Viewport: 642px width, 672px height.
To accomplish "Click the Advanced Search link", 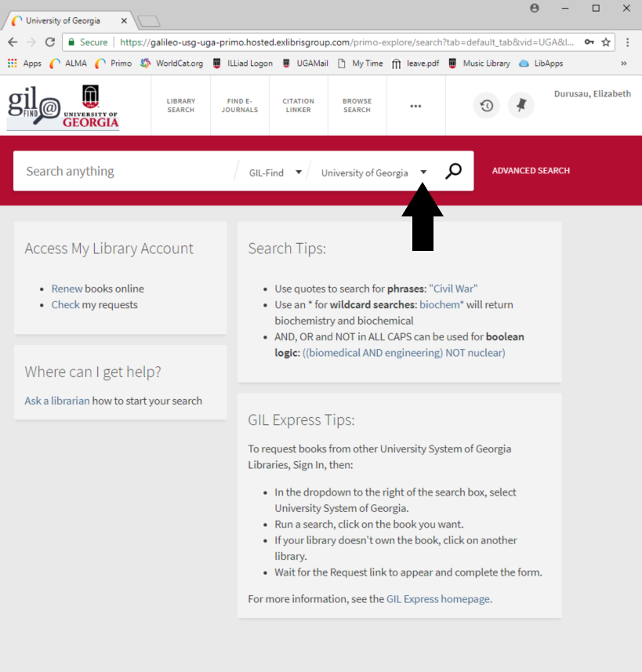I will tap(531, 171).
